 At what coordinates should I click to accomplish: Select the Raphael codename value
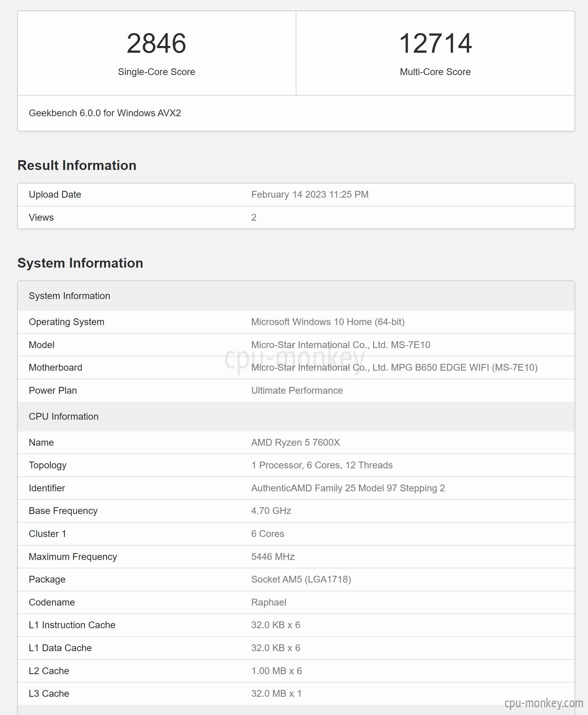[269, 602]
